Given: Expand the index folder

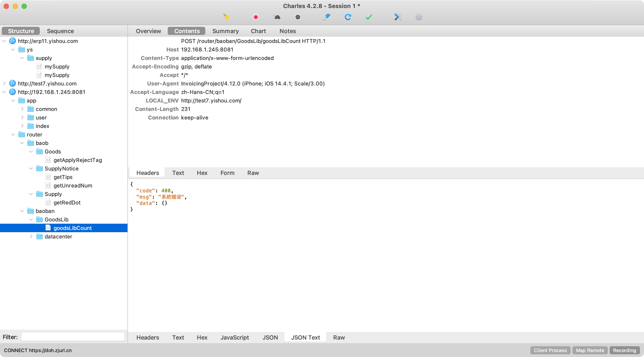Looking at the screenshot, I should pos(22,126).
